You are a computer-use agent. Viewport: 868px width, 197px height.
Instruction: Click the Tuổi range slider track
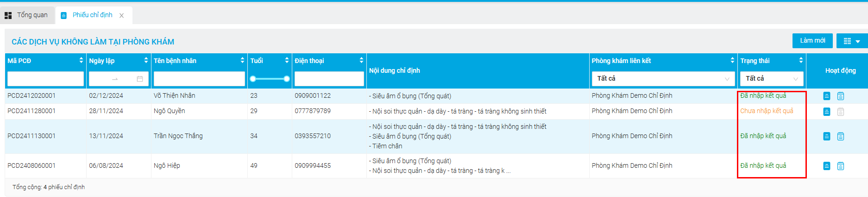point(270,79)
